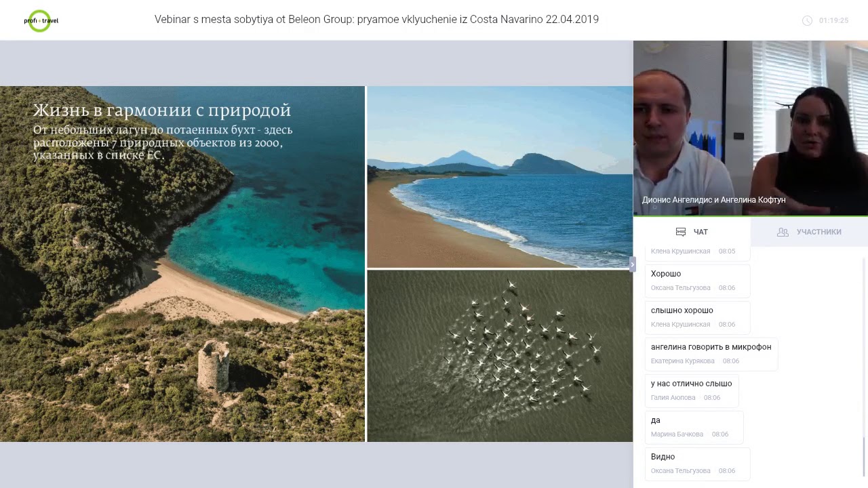This screenshot has height=488, width=868.
Task: Click the chat scrollbar thumb
Action: click(864, 457)
